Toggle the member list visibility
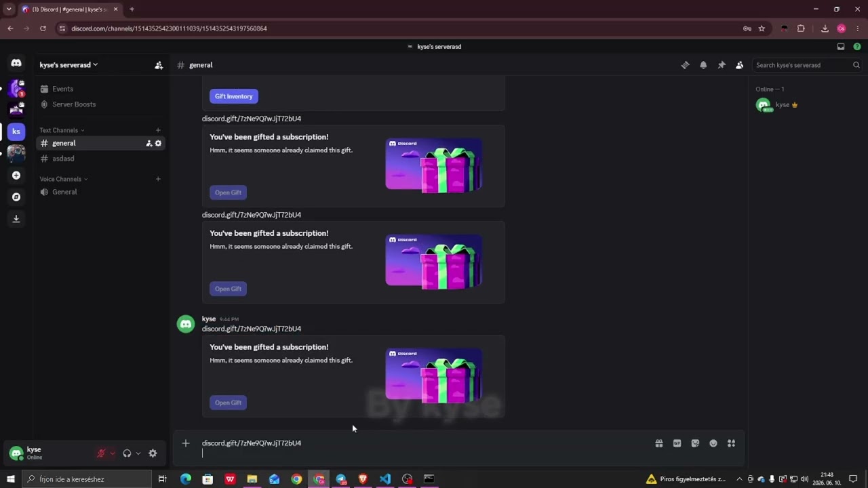868x488 pixels. [x=739, y=65]
